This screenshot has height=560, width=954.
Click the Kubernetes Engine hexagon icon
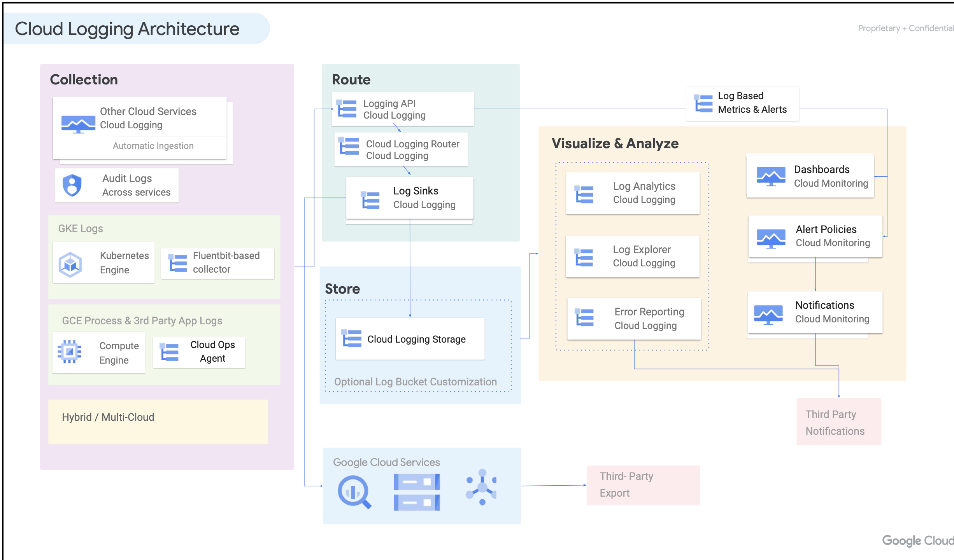(70, 264)
